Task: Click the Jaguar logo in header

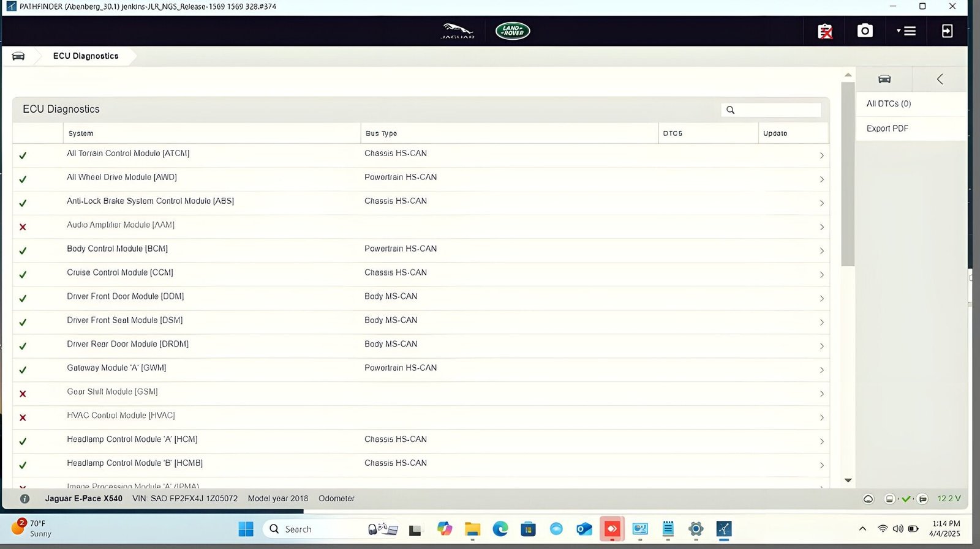Action: [x=458, y=31]
